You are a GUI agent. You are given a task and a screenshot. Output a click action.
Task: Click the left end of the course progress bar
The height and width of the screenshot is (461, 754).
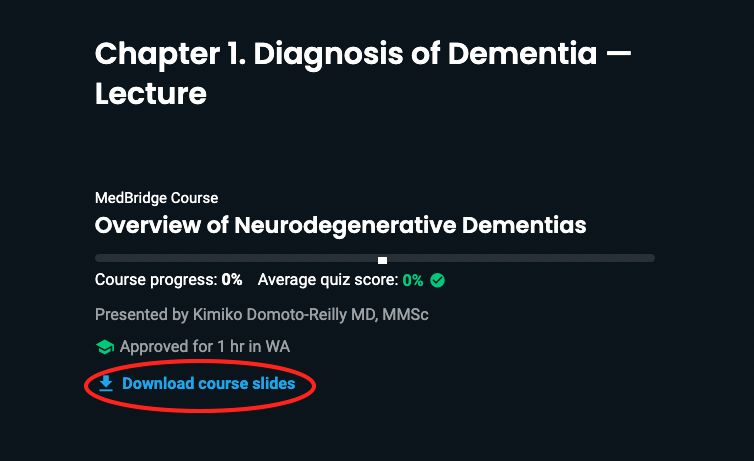click(100, 258)
